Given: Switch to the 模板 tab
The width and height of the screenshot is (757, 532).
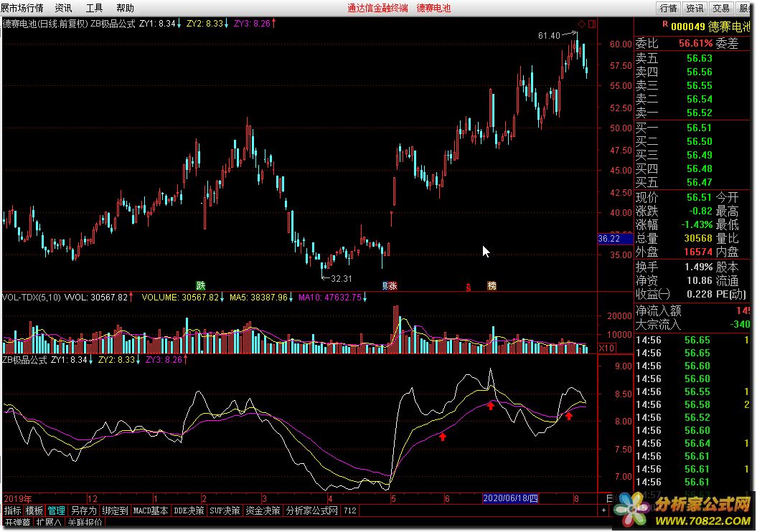Looking at the screenshot, I should click(34, 510).
